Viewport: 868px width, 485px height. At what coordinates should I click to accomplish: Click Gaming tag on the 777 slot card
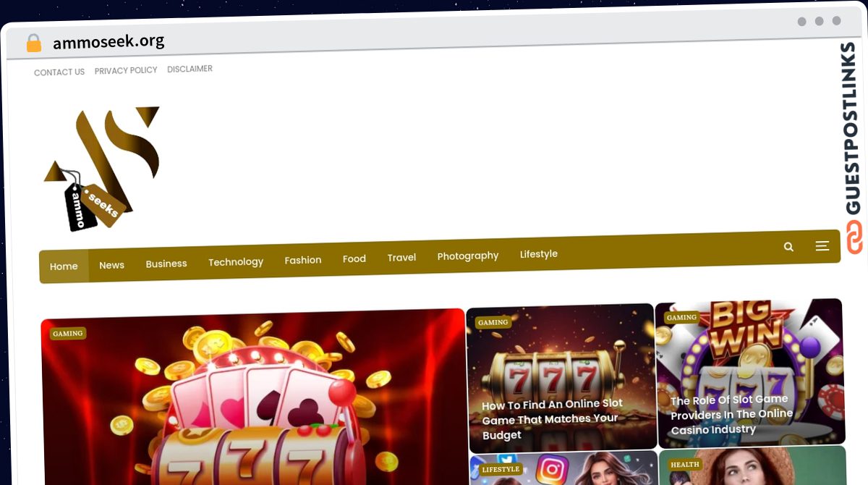tap(493, 323)
